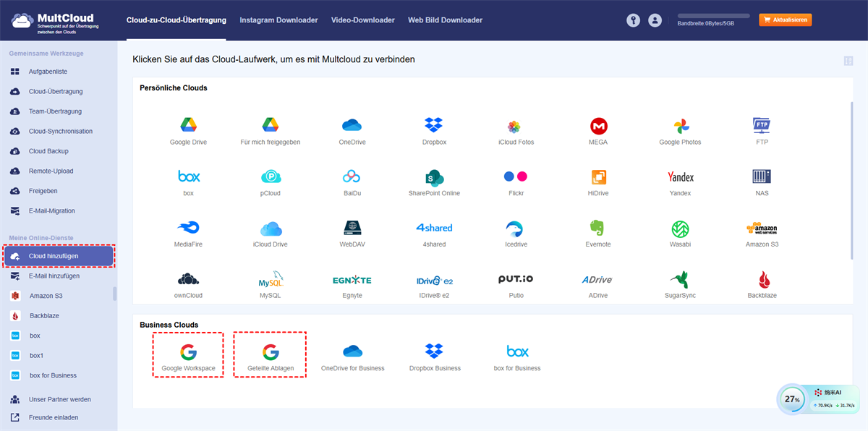
Task: Open the Google Workspace business cloud
Action: point(188,355)
